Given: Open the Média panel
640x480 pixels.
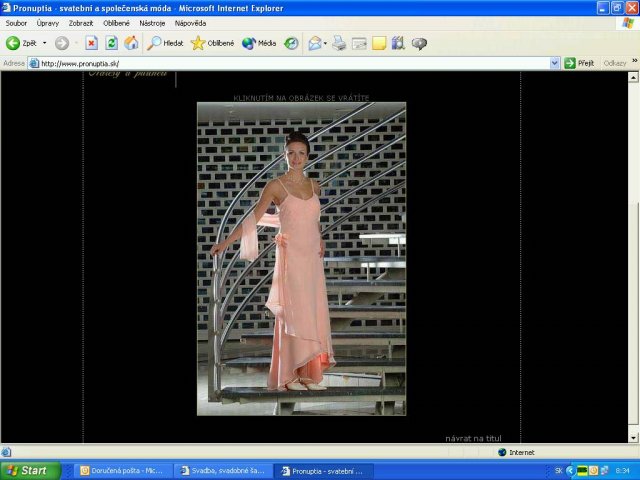Looking at the screenshot, I should tap(259, 43).
